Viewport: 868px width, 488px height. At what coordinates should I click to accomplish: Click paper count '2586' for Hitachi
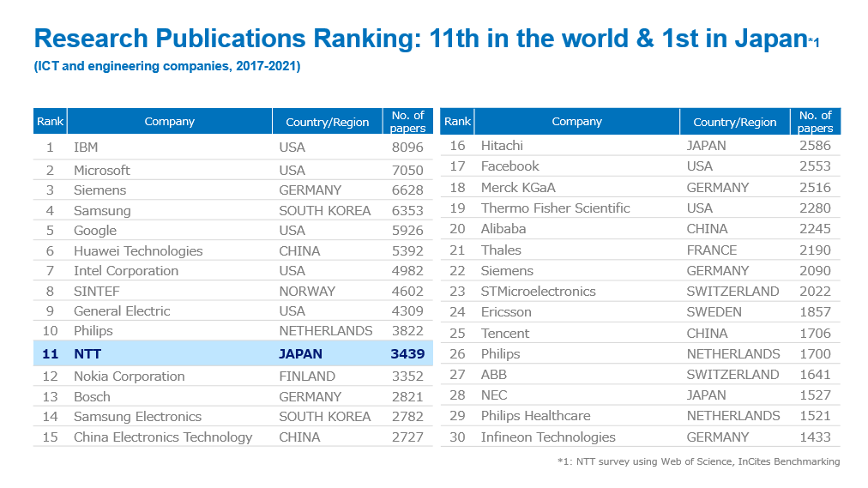pos(815,146)
